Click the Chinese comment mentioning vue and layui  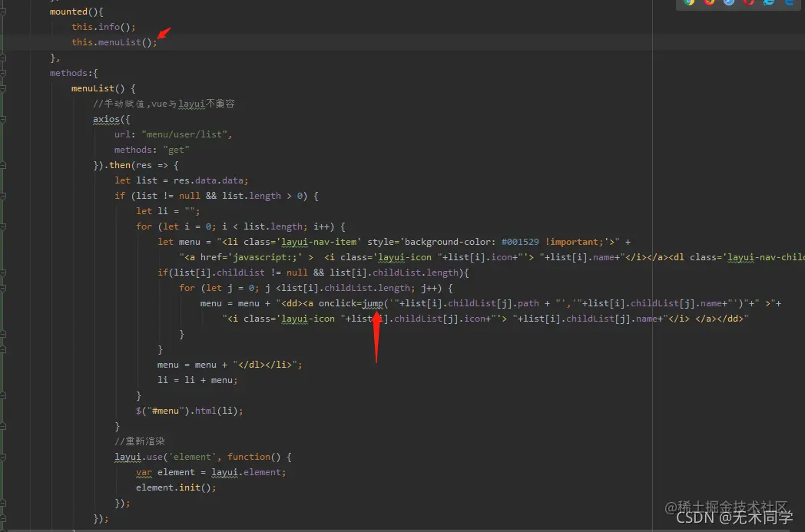coord(164,104)
